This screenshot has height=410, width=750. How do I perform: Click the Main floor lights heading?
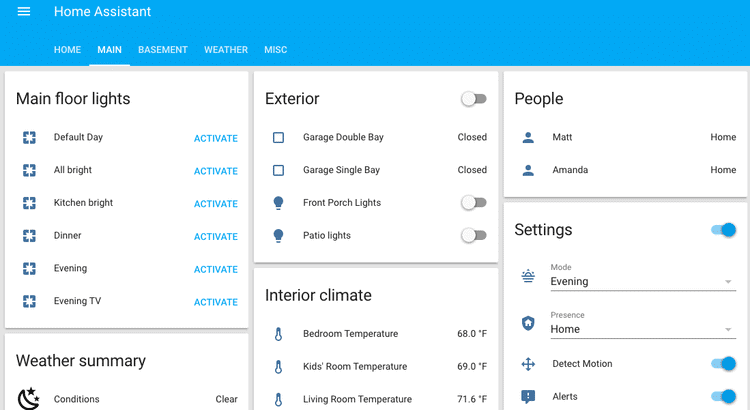click(73, 99)
